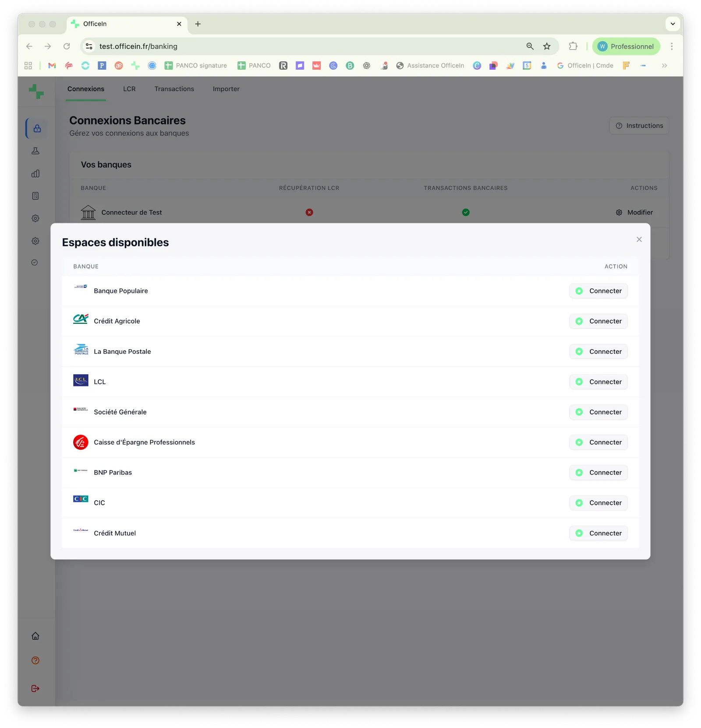Image resolution: width=701 pixels, height=728 pixels.
Task: Open the apps grid bookmark icon
Action: (x=28, y=66)
